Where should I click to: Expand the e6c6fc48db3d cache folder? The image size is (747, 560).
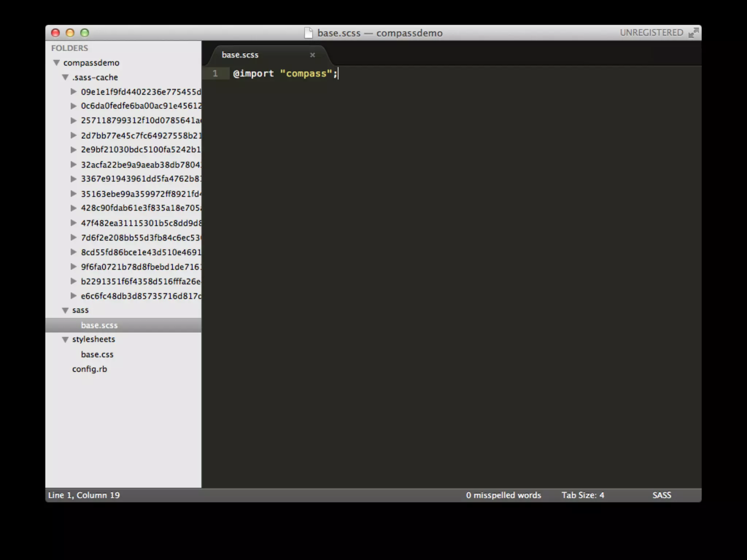(x=74, y=296)
